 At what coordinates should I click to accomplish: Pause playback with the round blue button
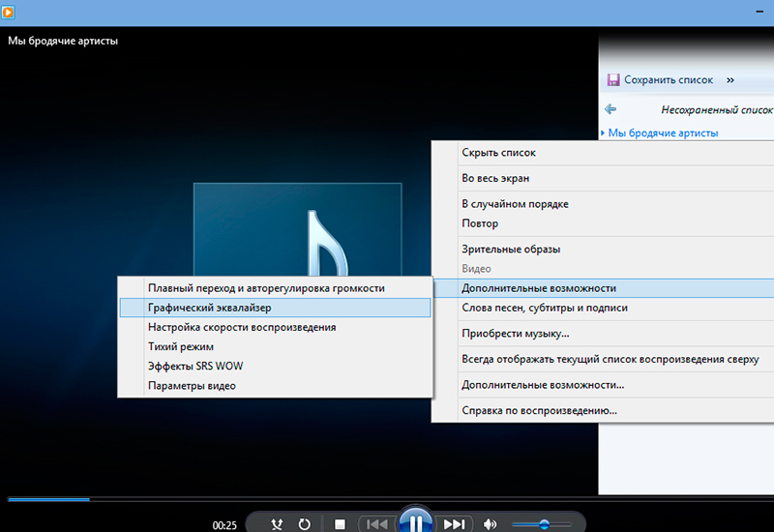(415, 522)
